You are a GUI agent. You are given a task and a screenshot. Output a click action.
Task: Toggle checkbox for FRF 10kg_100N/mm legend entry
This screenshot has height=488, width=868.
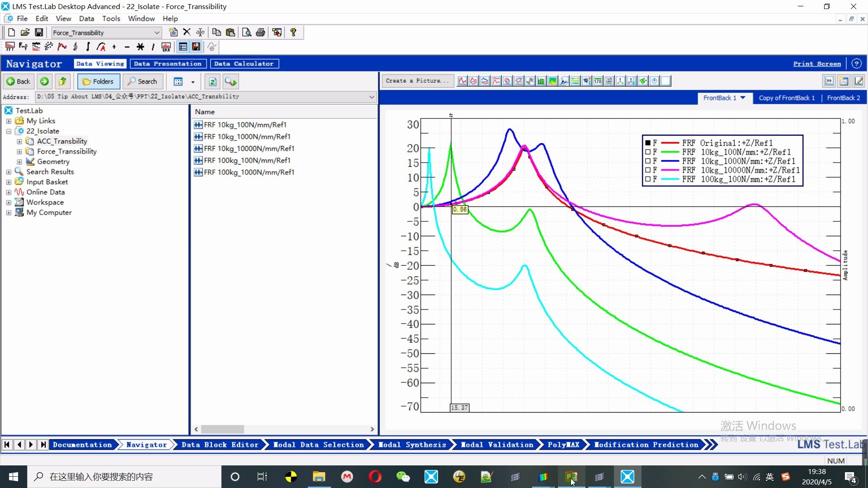(x=648, y=152)
